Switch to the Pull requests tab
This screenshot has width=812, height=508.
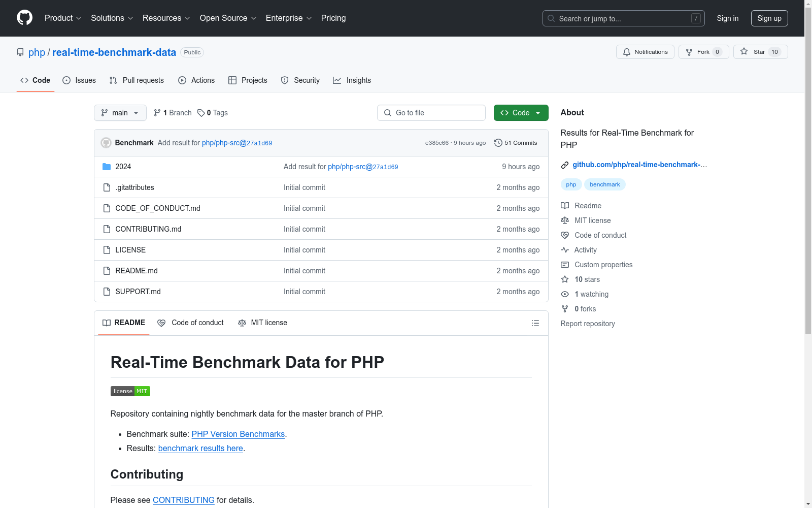tap(137, 80)
